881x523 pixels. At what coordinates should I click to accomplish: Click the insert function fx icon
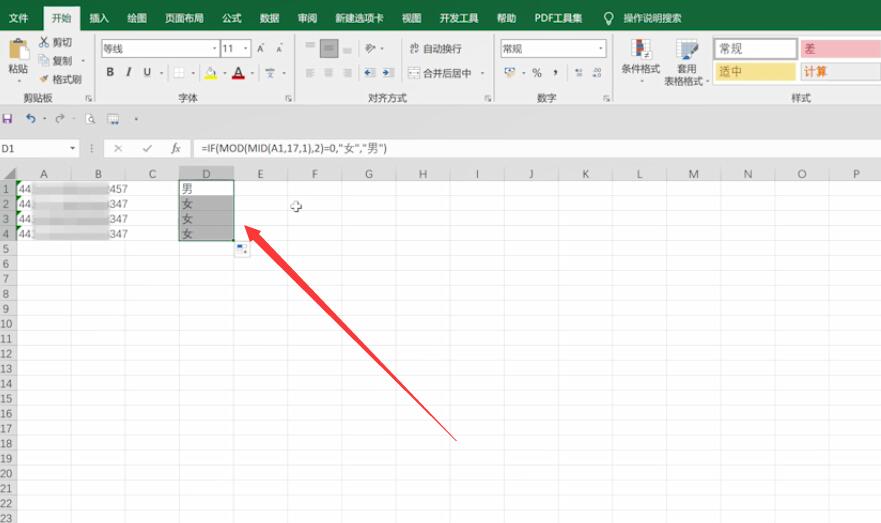[x=176, y=148]
